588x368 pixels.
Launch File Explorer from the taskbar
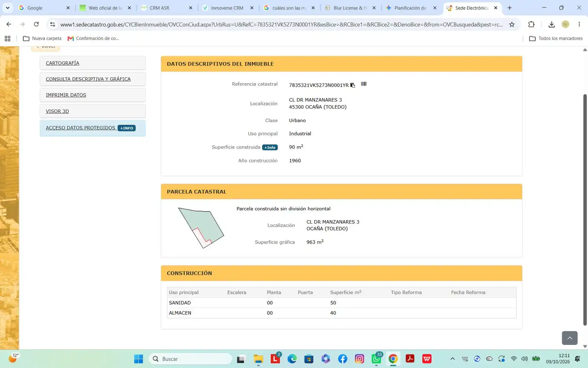[x=258, y=359]
